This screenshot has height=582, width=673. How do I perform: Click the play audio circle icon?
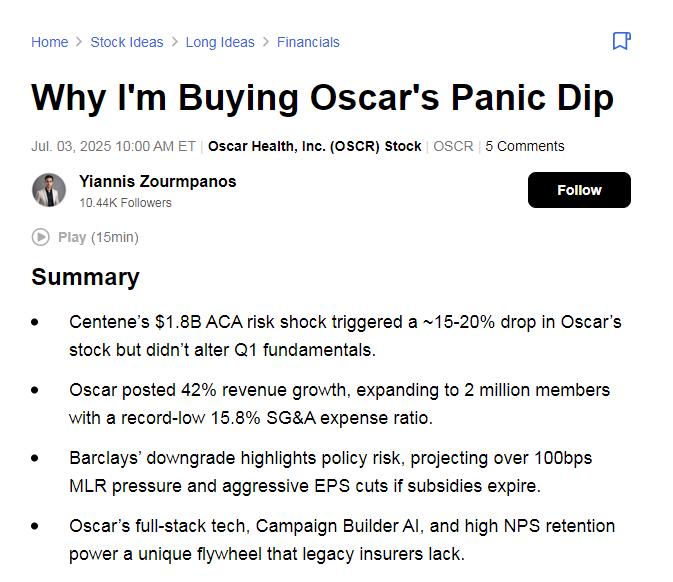(41, 237)
